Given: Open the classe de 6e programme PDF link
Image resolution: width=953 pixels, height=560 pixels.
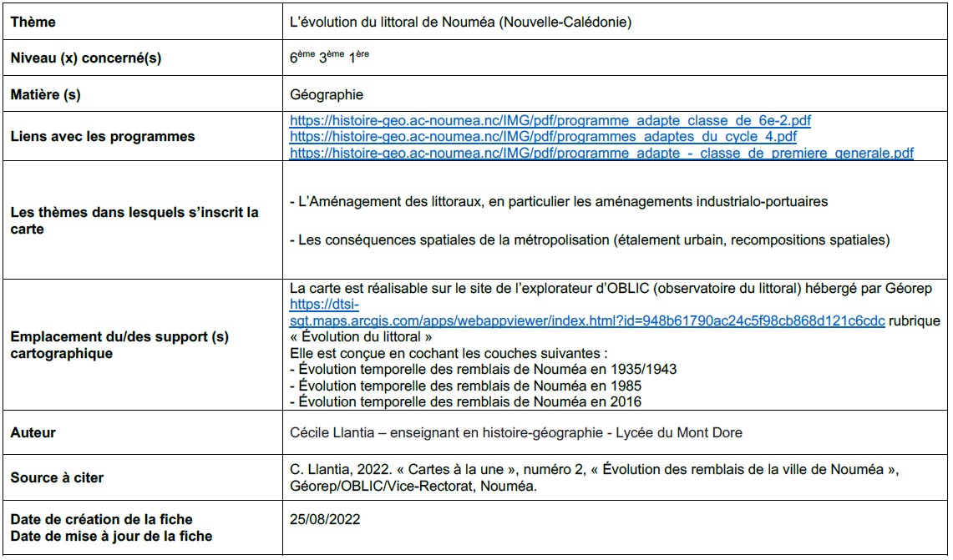Looking at the screenshot, I should click(550, 121).
